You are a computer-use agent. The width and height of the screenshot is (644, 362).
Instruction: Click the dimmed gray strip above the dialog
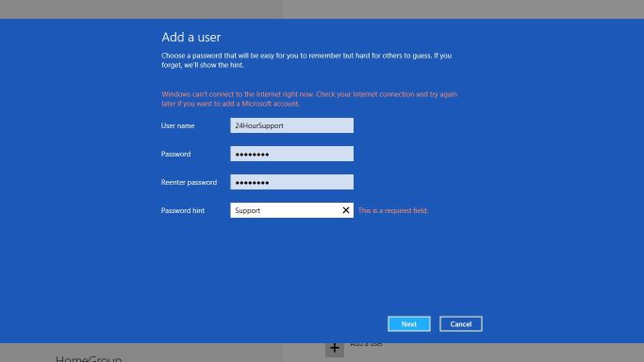322,9
